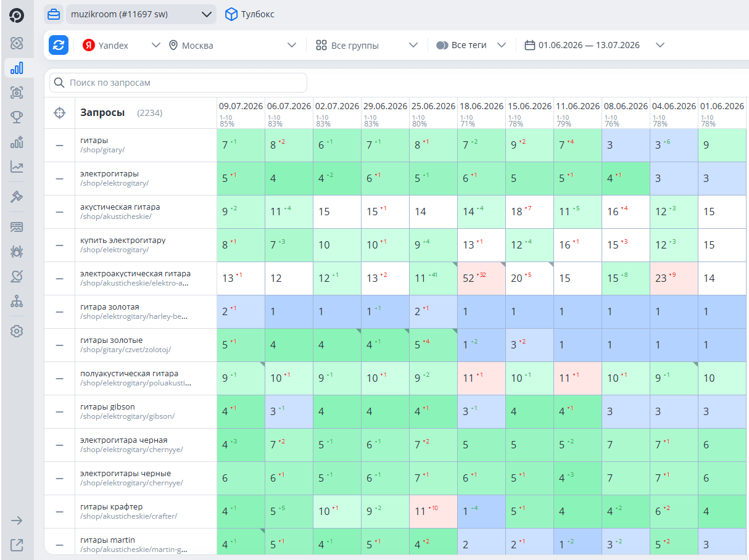The image size is (749, 560).
Task: Open the settings gear in sidebar
Action: tap(17, 331)
